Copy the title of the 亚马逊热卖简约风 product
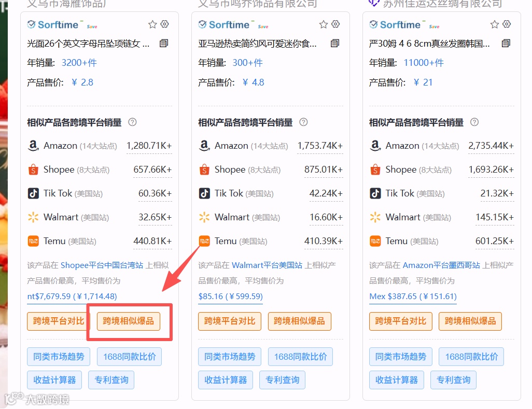 coord(335,44)
